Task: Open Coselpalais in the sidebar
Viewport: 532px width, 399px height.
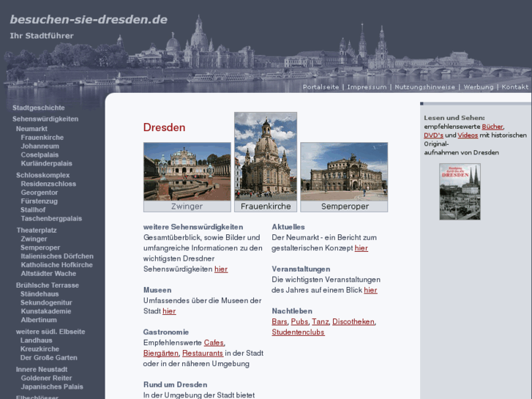Action: click(40, 155)
